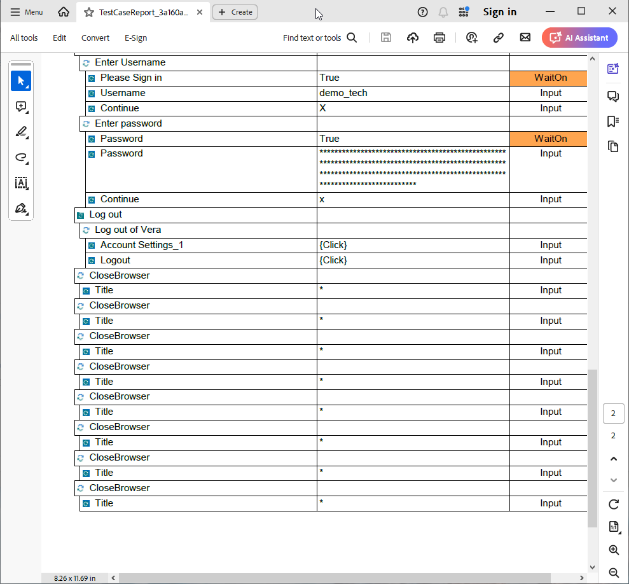Open the Menu hamburger menu

(x=27, y=12)
